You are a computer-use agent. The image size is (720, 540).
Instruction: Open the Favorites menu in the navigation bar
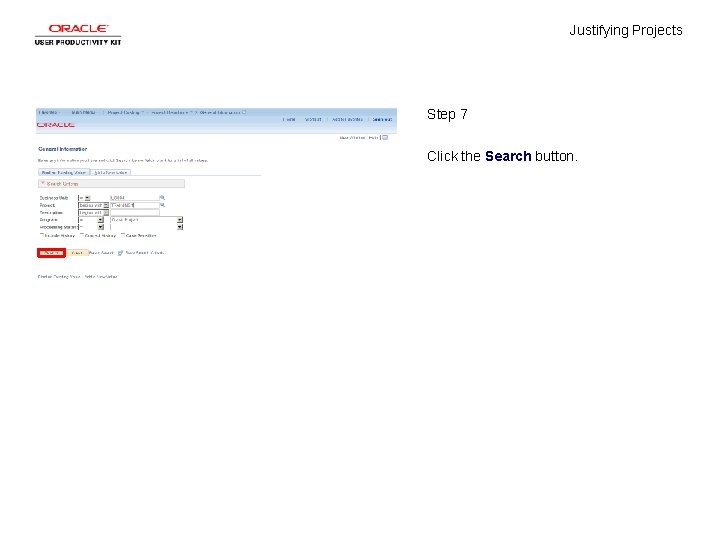(x=49, y=112)
